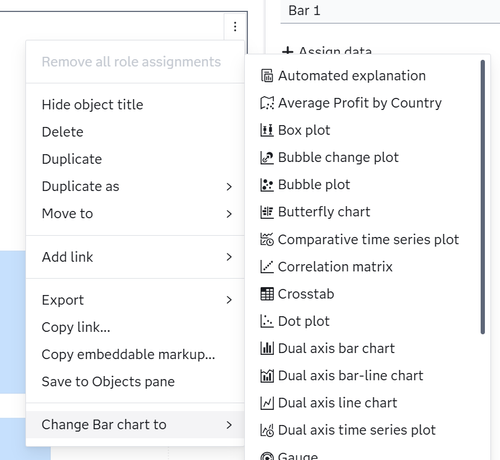Choose the Dual axis bar-line chart icon
This screenshot has height=460, width=500.
(x=267, y=376)
